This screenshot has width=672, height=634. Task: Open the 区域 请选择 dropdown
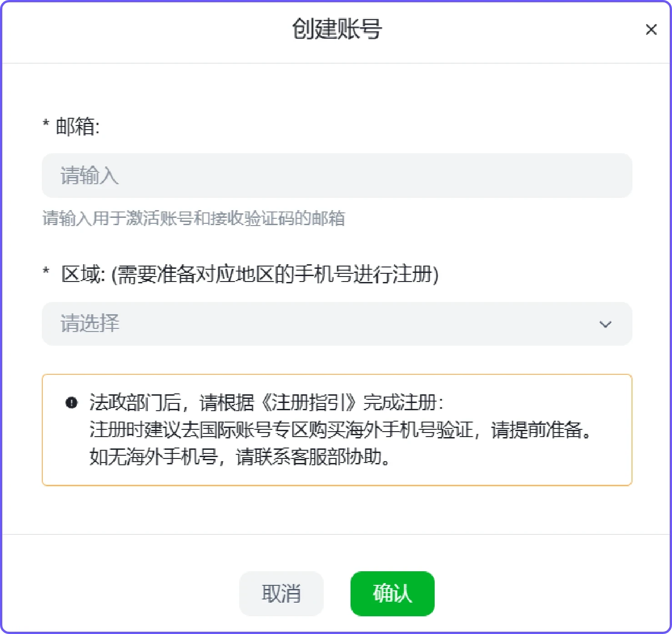(337, 324)
